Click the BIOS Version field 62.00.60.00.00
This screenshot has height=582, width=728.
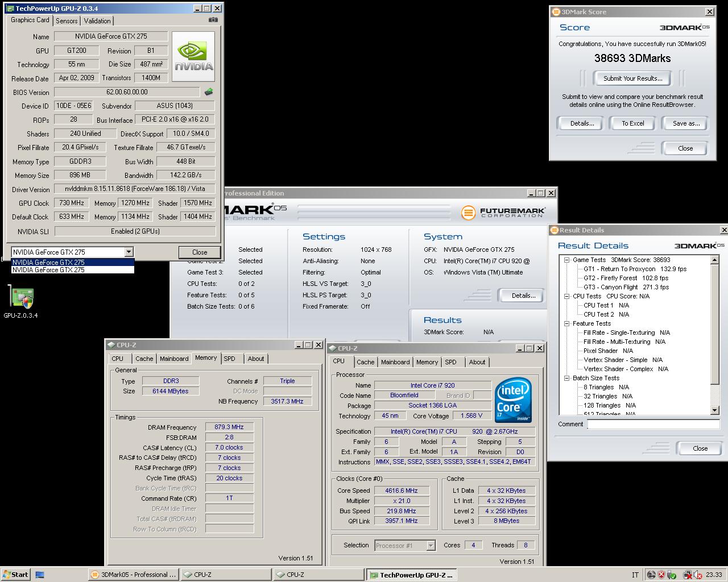point(127,92)
